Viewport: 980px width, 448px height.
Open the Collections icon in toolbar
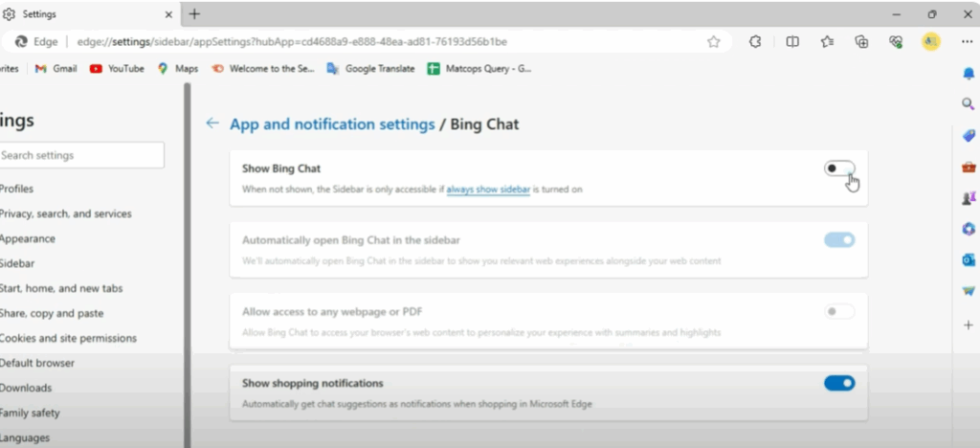(862, 42)
